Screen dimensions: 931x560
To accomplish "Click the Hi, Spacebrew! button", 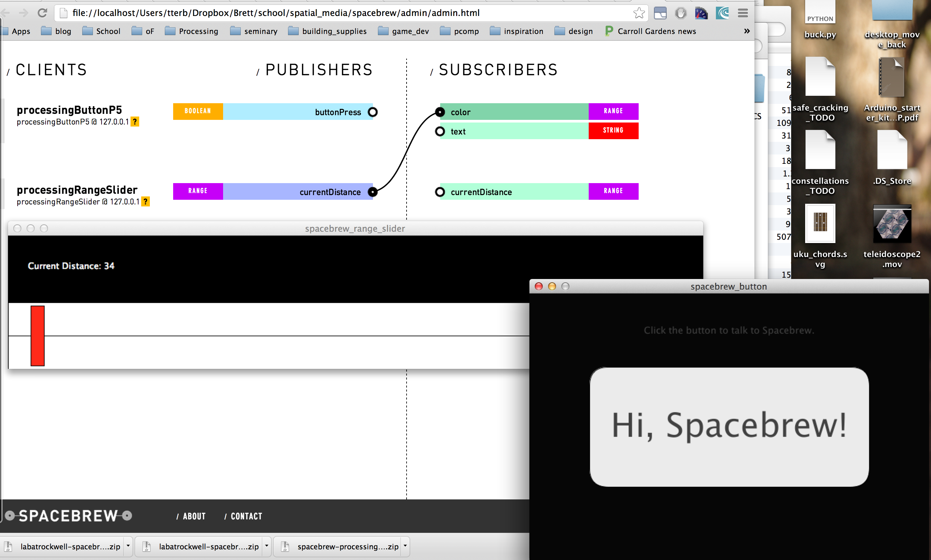I will pyautogui.click(x=729, y=427).
